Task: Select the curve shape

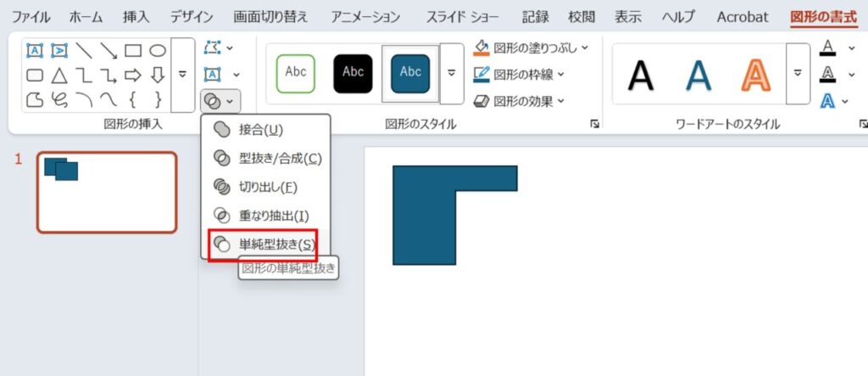Action: [x=108, y=99]
